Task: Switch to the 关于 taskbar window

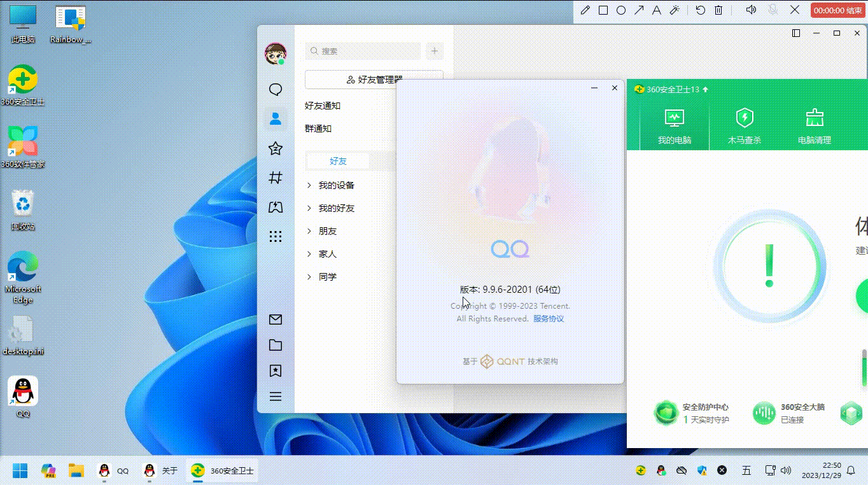Action: click(161, 470)
